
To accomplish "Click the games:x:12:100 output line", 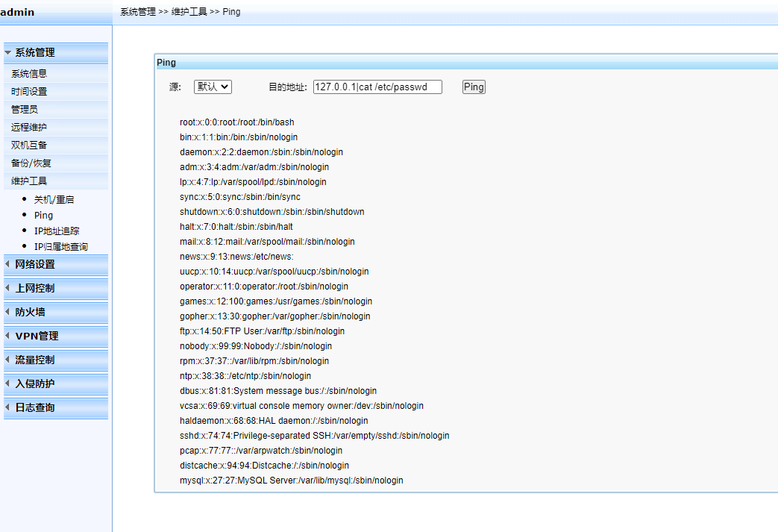I will click(x=276, y=301).
